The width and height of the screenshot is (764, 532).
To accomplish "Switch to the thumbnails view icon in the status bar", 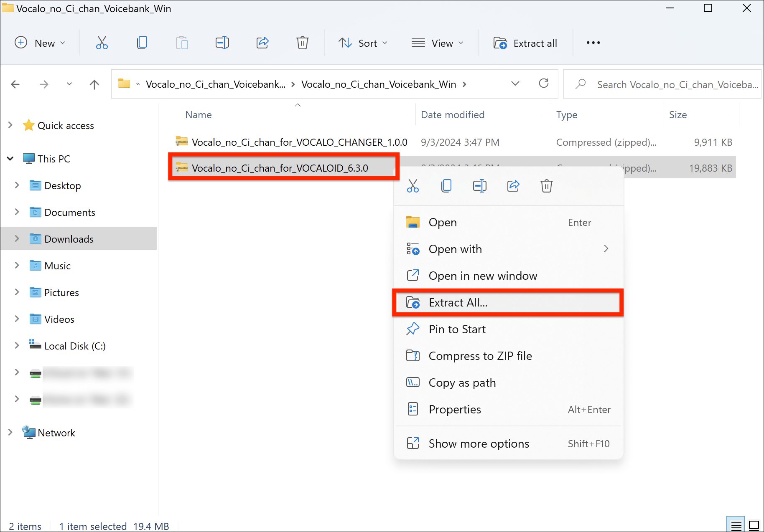I will [754, 525].
